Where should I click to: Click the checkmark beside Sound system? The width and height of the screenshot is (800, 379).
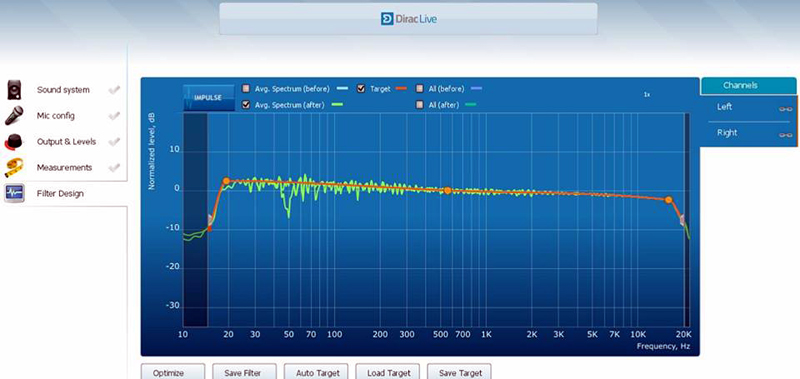click(114, 90)
